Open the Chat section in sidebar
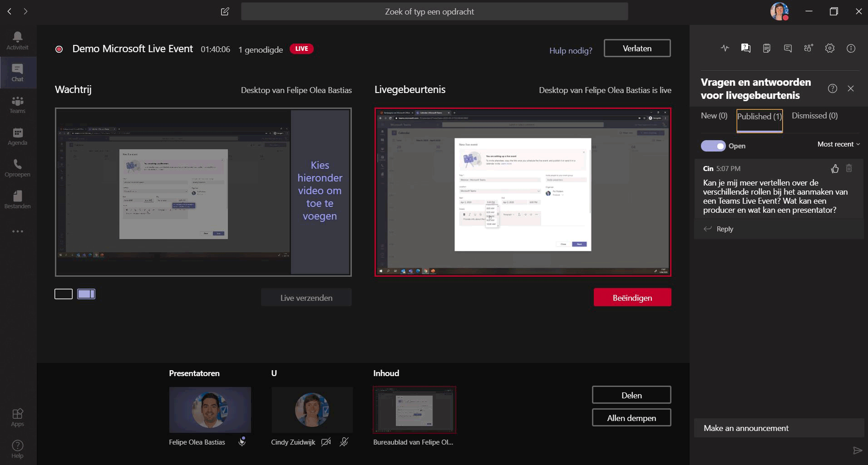 click(17, 72)
